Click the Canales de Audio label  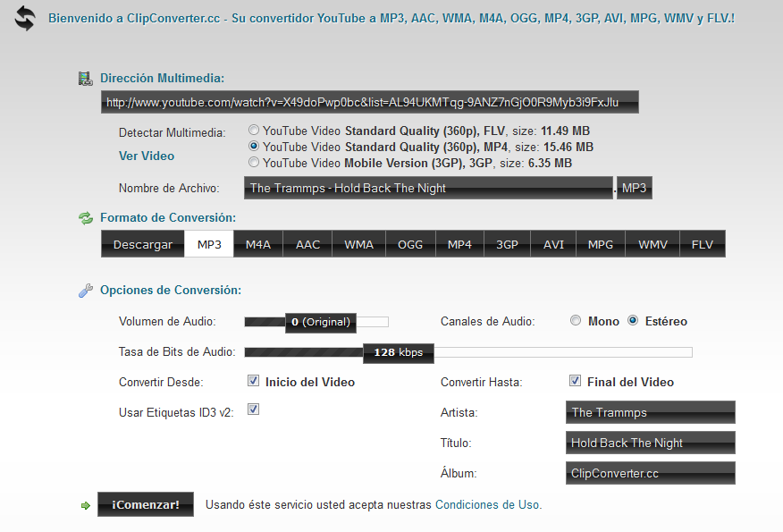487,322
